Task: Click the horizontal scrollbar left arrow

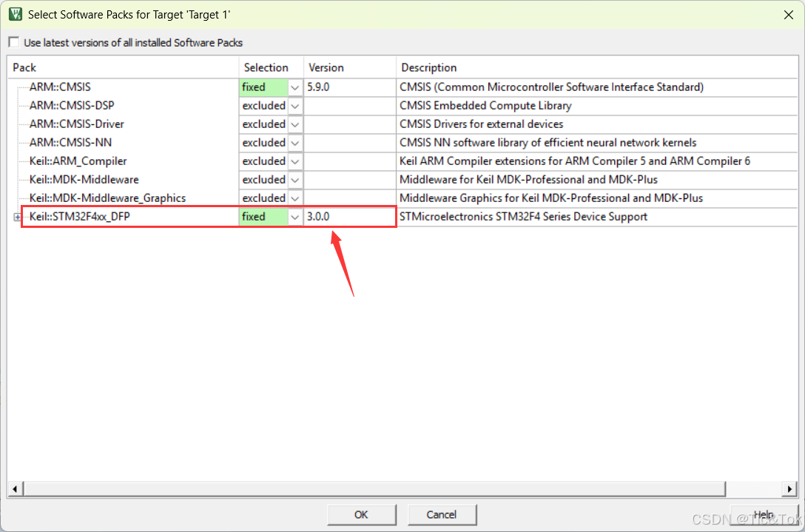Action: pos(14,489)
